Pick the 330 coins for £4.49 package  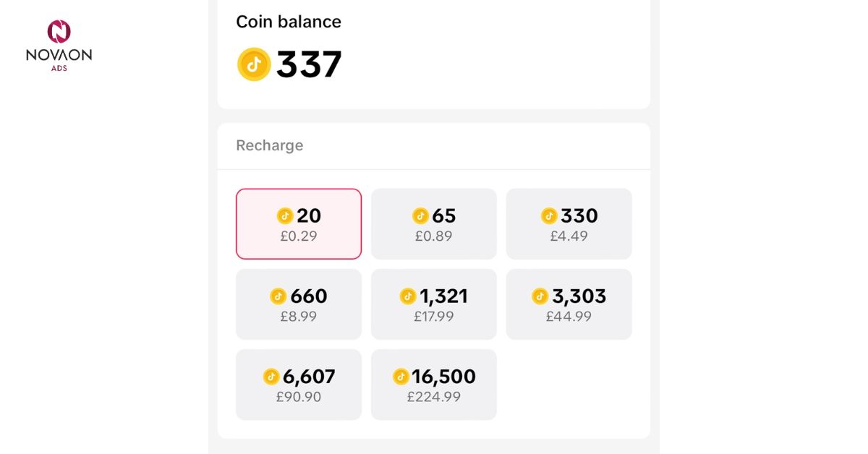click(569, 224)
